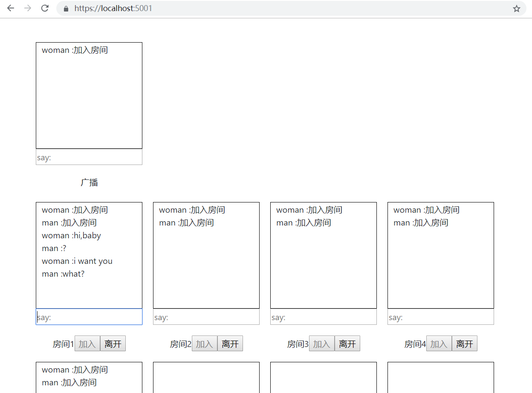The height and width of the screenshot is (393, 532).
Task: Reload the page with the refresh icon
Action: pos(45,9)
